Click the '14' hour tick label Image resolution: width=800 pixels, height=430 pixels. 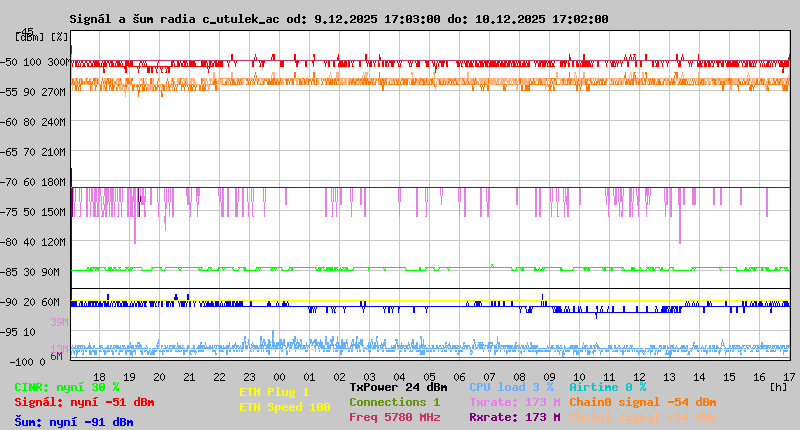[x=699, y=377]
